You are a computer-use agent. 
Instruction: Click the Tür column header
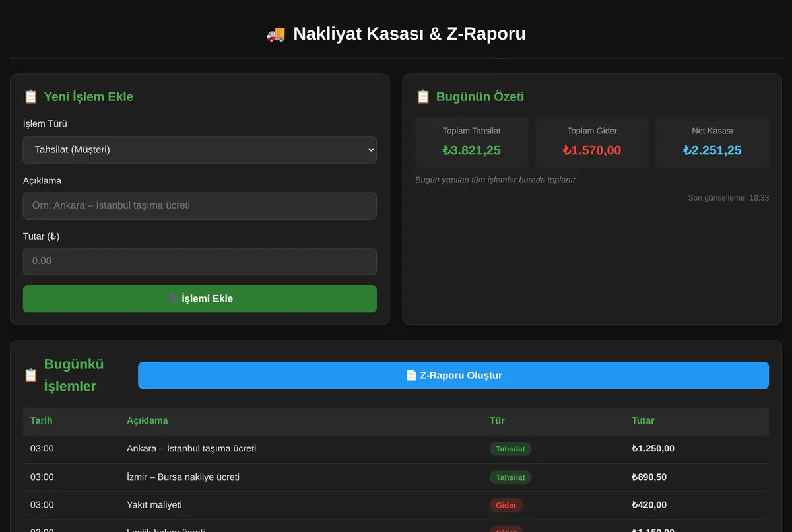pyautogui.click(x=497, y=420)
